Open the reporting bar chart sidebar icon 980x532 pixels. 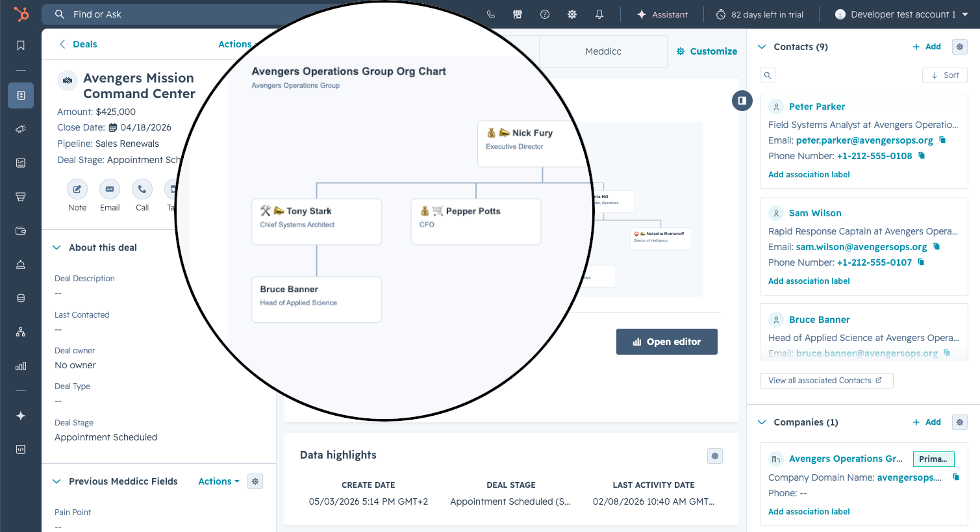[21, 366]
